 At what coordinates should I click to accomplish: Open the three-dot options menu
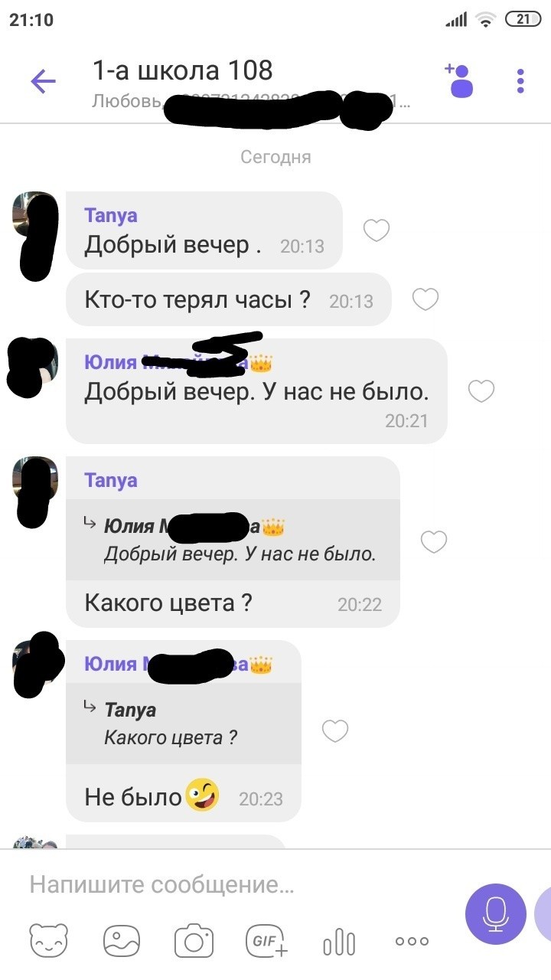point(520,81)
